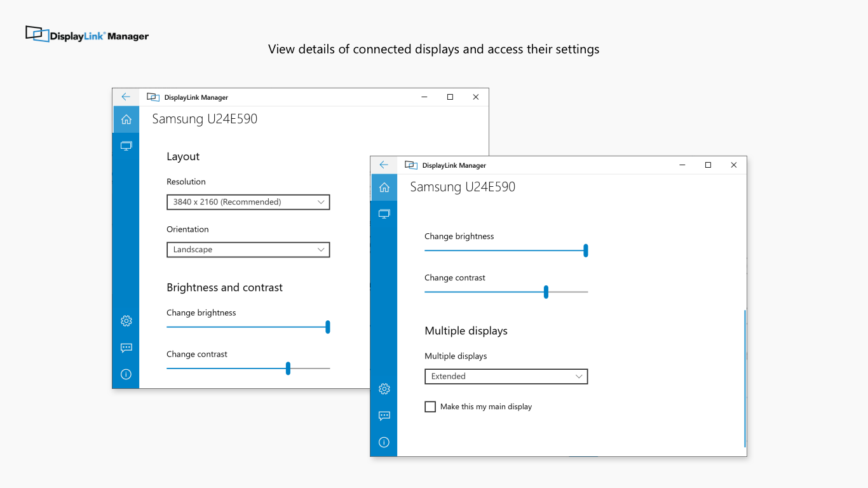Open the Resolution dropdown
This screenshot has height=488, width=868.
point(248,202)
